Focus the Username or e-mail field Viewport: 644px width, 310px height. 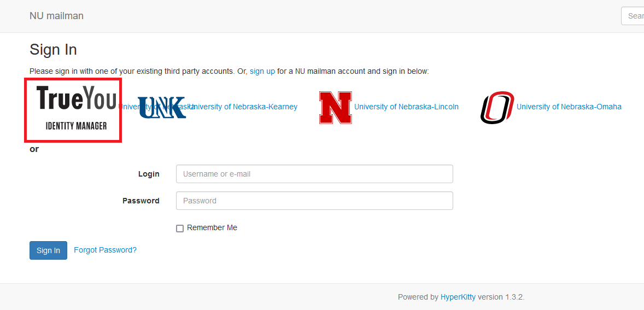[314, 174]
